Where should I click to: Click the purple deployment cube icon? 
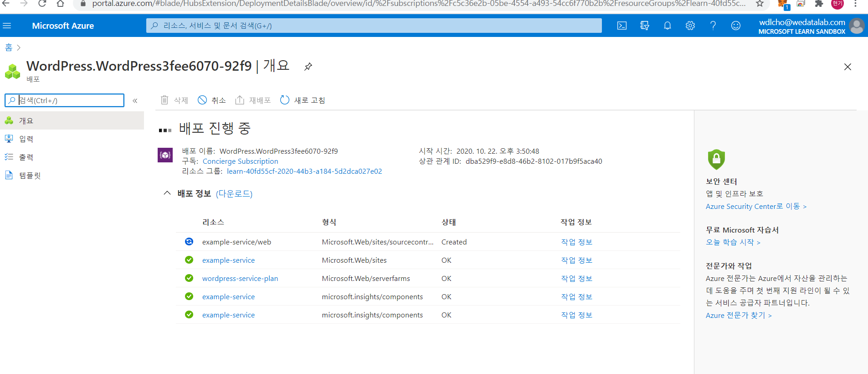pyautogui.click(x=165, y=155)
